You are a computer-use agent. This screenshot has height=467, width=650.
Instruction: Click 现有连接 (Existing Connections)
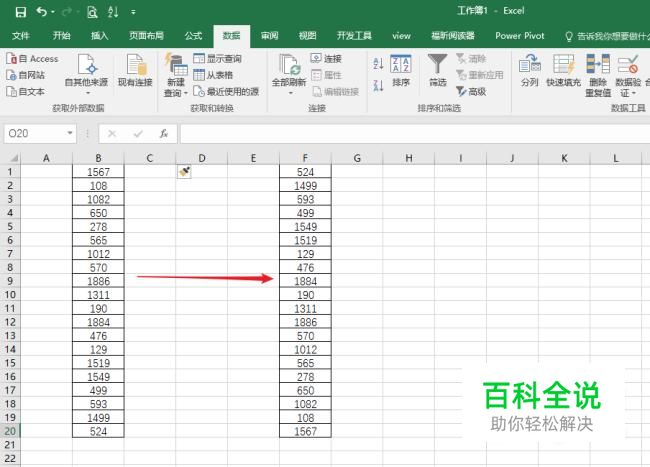click(135, 70)
